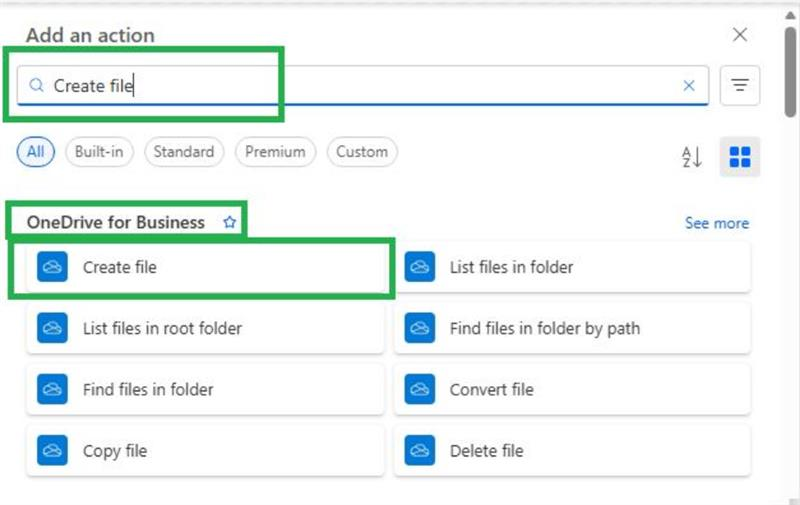Screen dimensions: 800x505
Task: Choose the Delete file action
Action: [572, 450]
